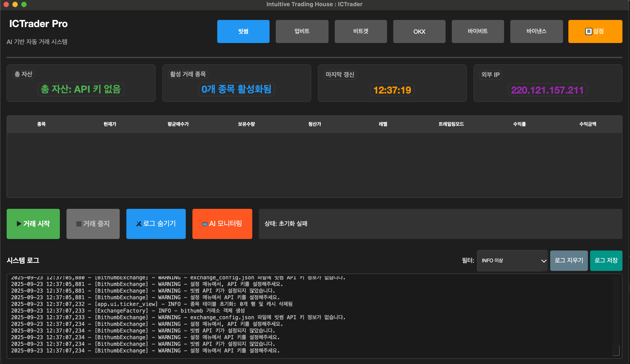Switch to the 업비트 exchange tab
Screen dimensions: 630x364
[302, 31]
